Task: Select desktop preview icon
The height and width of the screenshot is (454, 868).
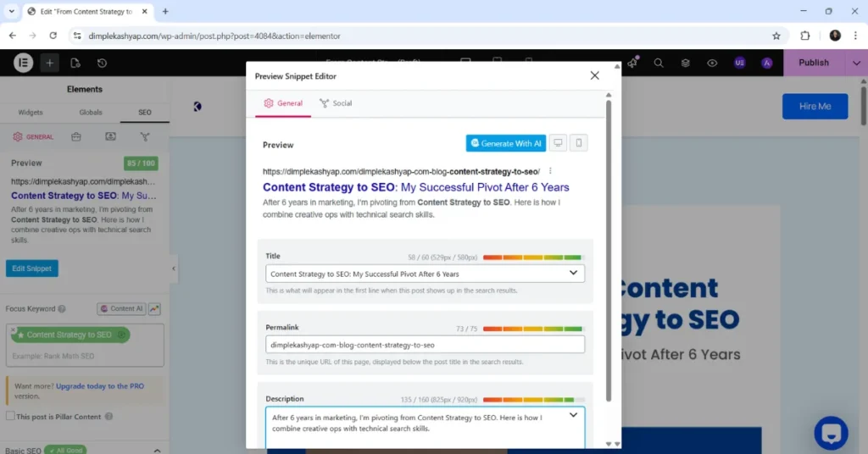Action: [x=558, y=143]
